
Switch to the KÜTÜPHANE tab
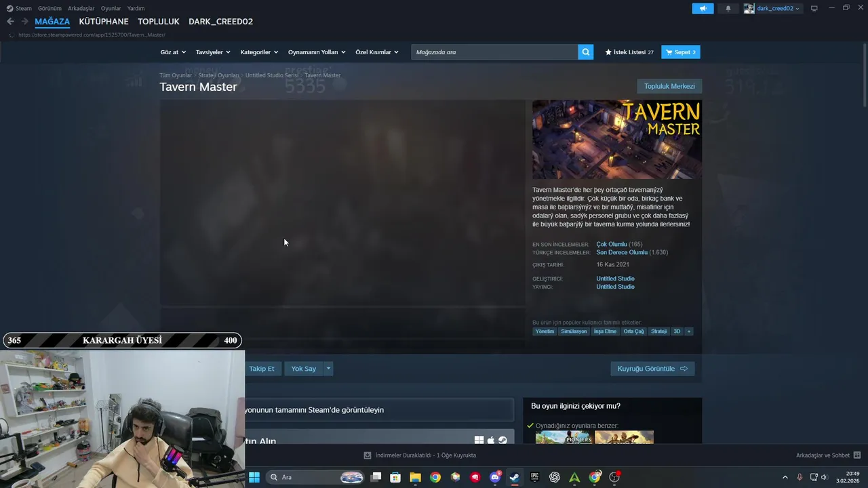coord(104,22)
